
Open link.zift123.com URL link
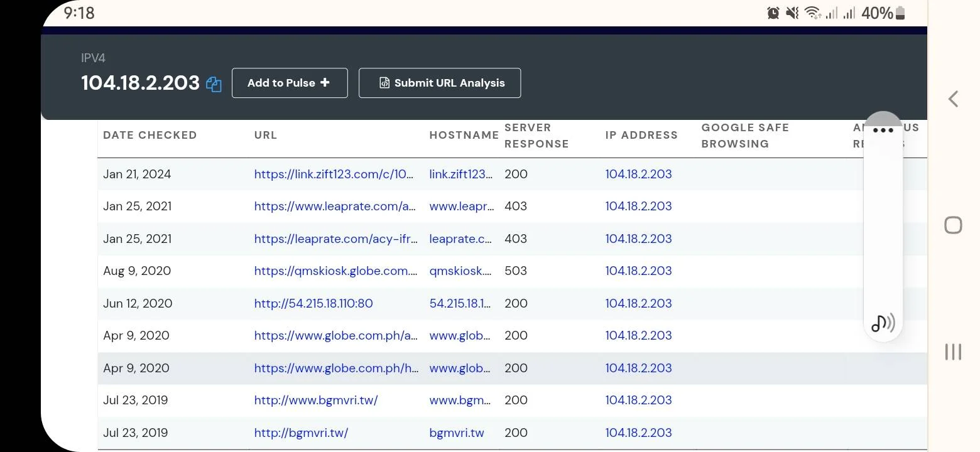click(334, 174)
